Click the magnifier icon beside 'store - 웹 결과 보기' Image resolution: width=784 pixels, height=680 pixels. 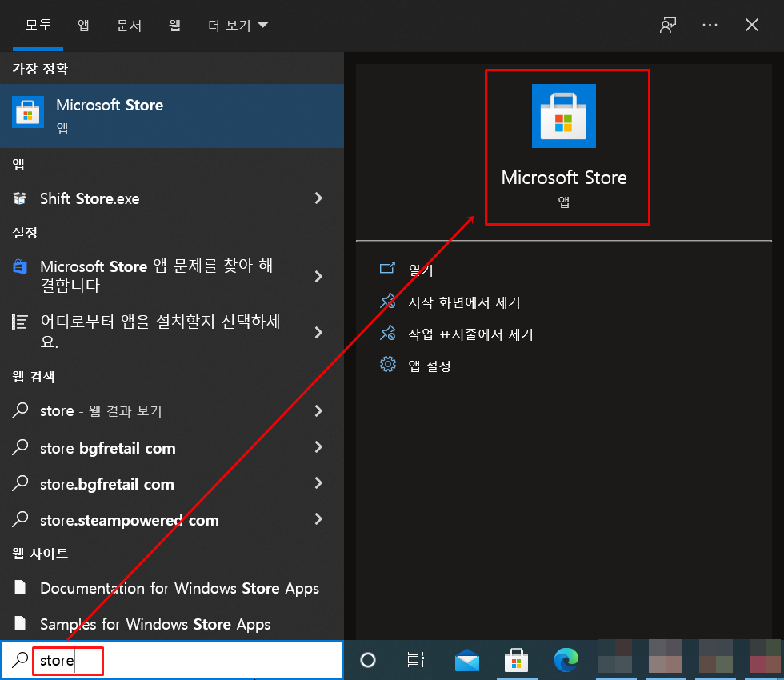pyautogui.click(x=20, y=410)
